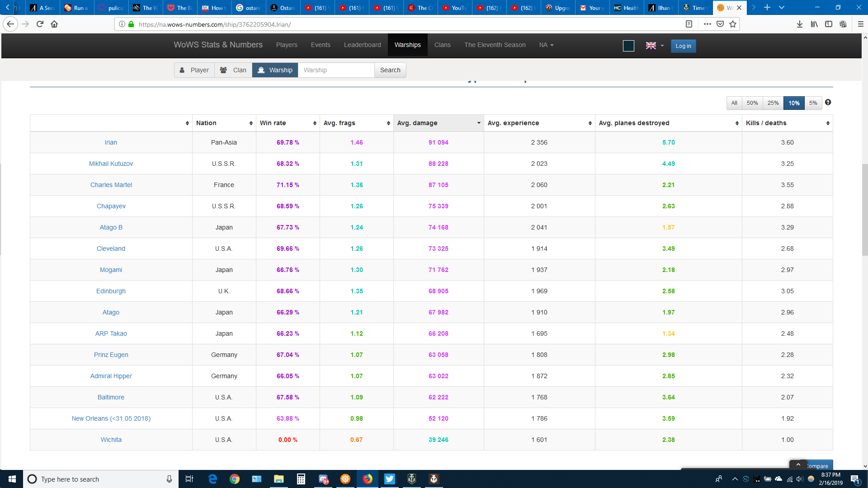Select the 5% filter toggle
Screen dimensions: 868x488
(813, 103)
